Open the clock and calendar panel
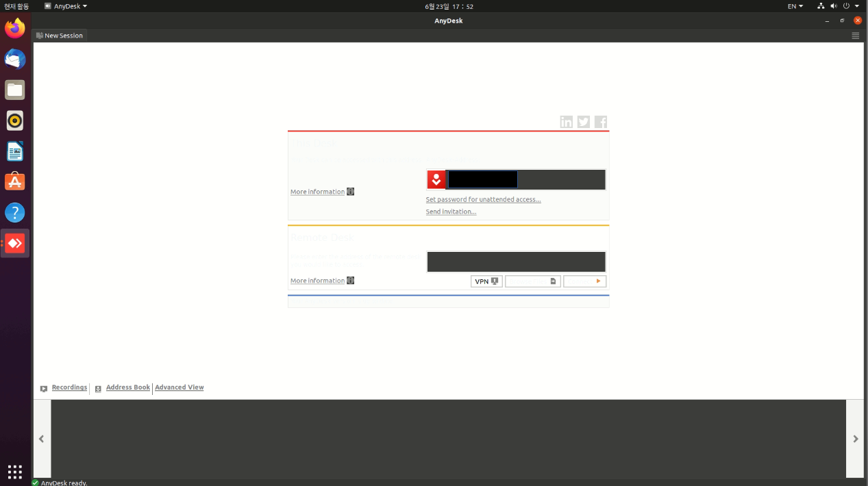Screen dimensions: 868x486 point(449,6)
